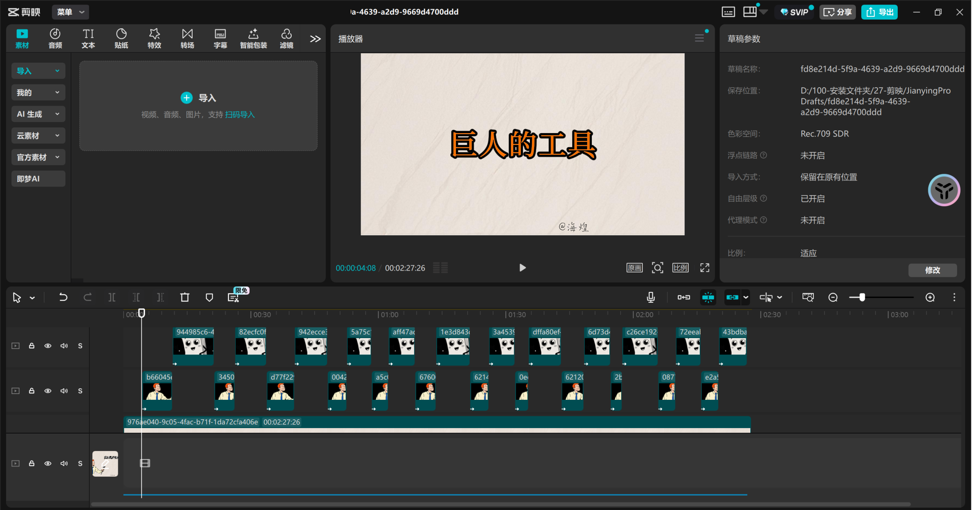Click the marker shield icon in toolbar
The image size is (980, 510).
tap(209, 297)
